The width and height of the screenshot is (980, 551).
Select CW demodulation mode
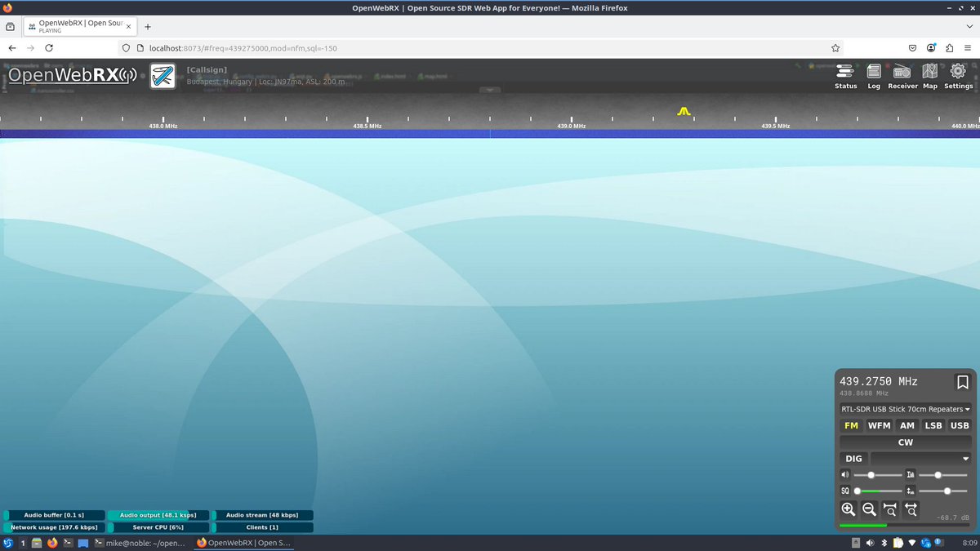click(906, 442)
